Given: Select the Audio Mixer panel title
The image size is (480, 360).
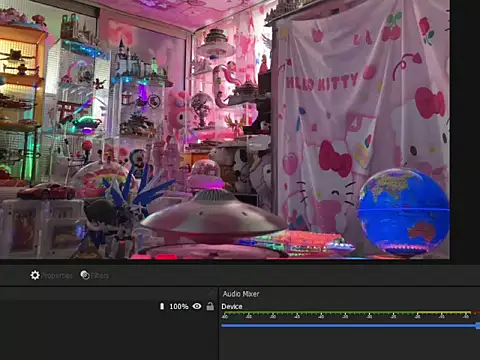Looking at the screenshot, I should click(241, 294).
